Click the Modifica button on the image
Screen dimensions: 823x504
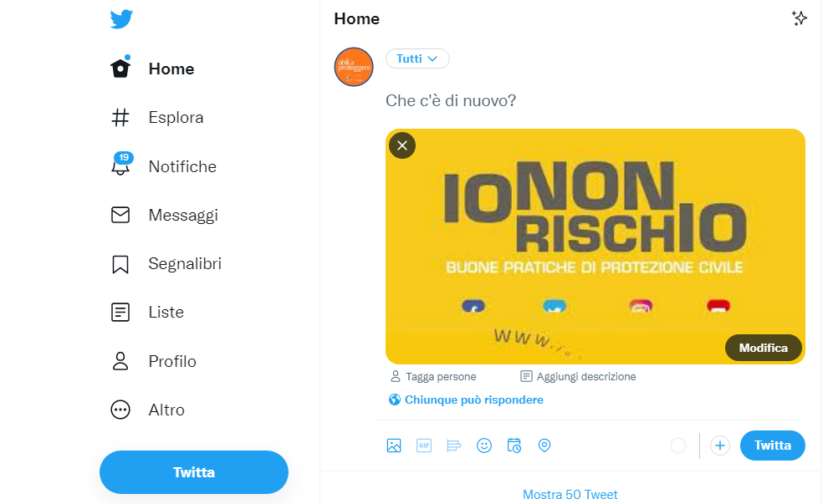point(763,348)
